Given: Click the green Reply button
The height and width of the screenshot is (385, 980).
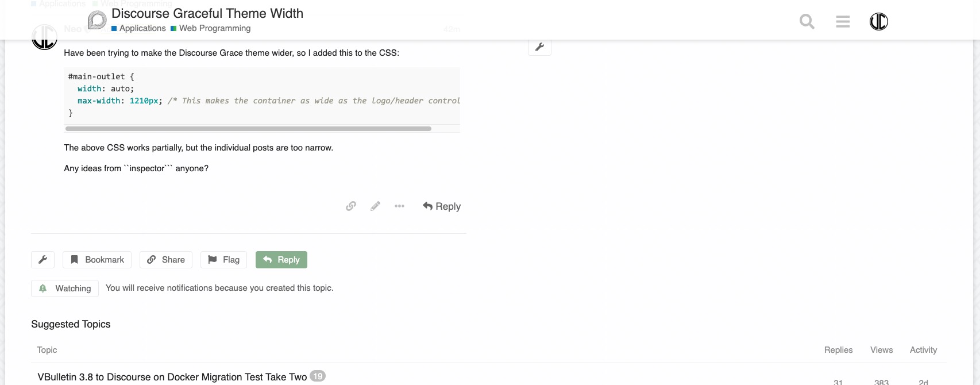Looking at the screenshot, I should pyautogui.click(x=281, y=260).
